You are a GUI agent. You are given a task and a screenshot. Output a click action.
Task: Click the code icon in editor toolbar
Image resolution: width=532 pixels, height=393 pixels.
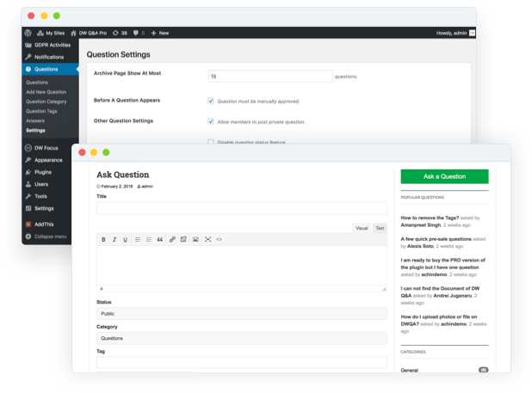[220, 240]
